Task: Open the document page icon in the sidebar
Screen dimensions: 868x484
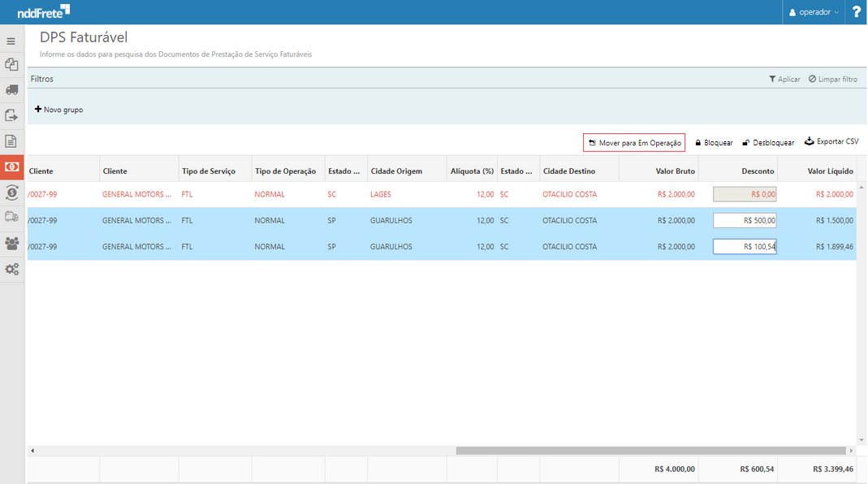Action: 11,141
